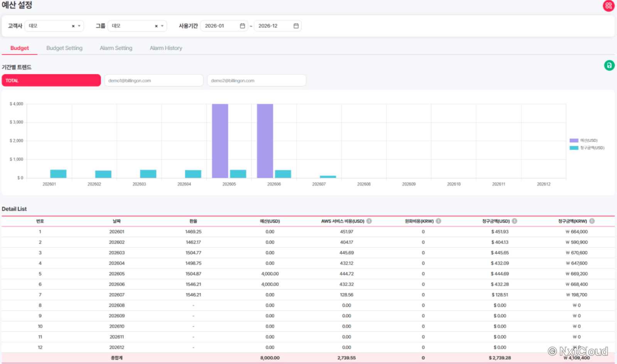Clear the 그룹 selection with its x icon
The width and height of the screenshot is (617, 364).
pos(156,26)
